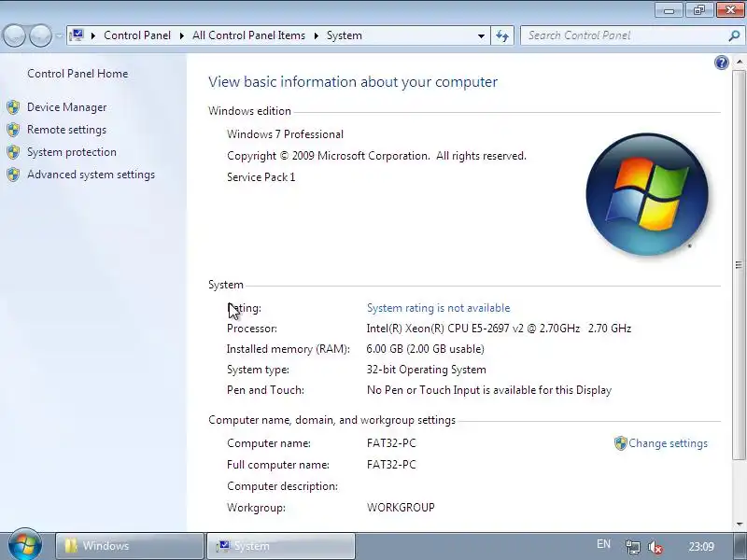
Task: Expand arrow after All Control Panel Items
Action: click(316, 35)
